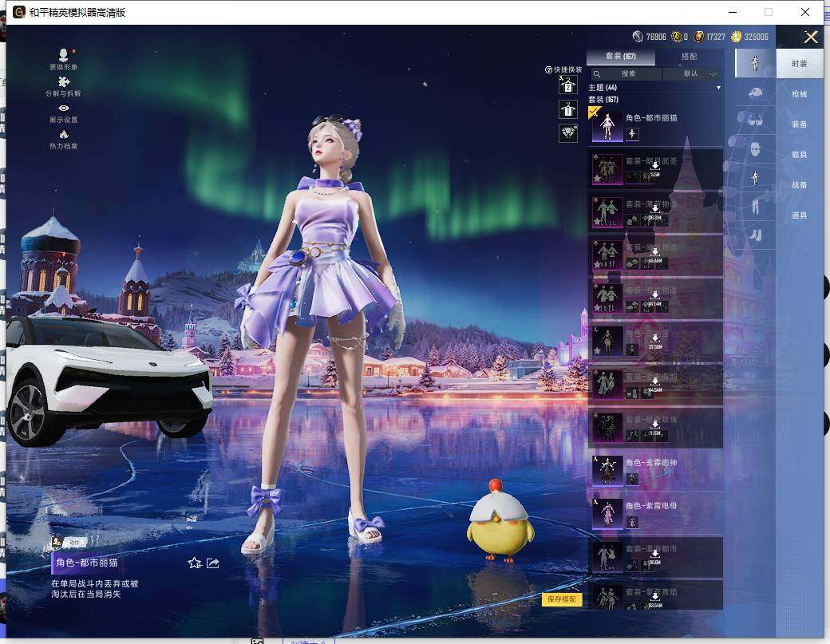This screenshot has width=830, height=644.
Task: Open 更换形象 change appearance icon
Action: click(64, 54)
